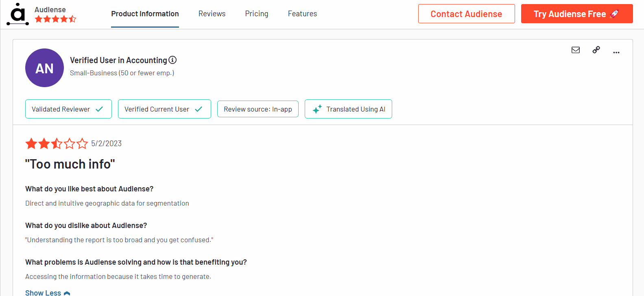This screenshot has height=296, width=644.
Task: Click the Review source: In-app badge
Action: [258, 109]
